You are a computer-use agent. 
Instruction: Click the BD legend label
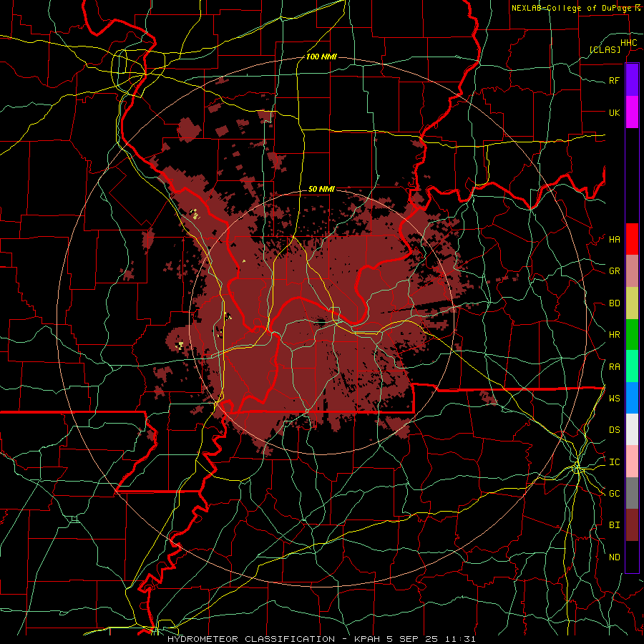pyautogui.click(x=615, y=303)
